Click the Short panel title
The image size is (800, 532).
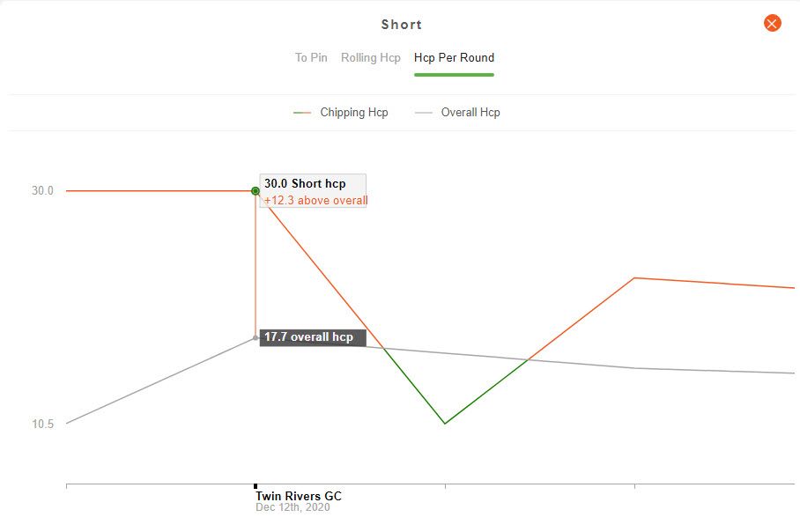coord(402,25)
